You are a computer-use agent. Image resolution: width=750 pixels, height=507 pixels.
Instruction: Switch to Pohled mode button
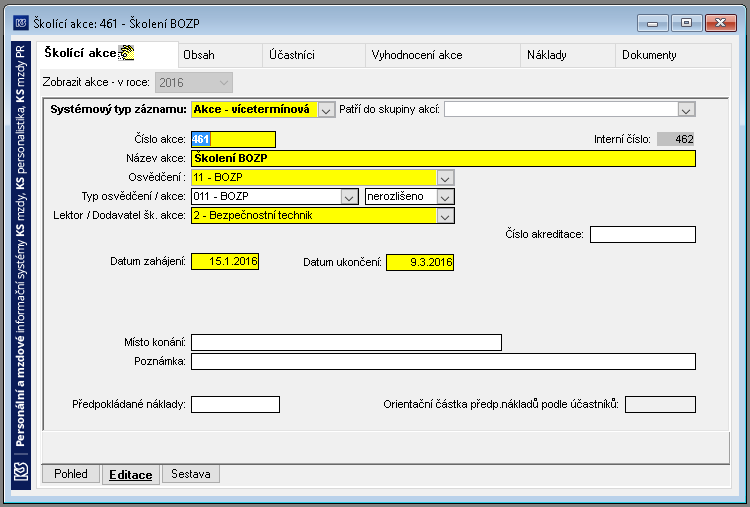[x=71, y=474]
